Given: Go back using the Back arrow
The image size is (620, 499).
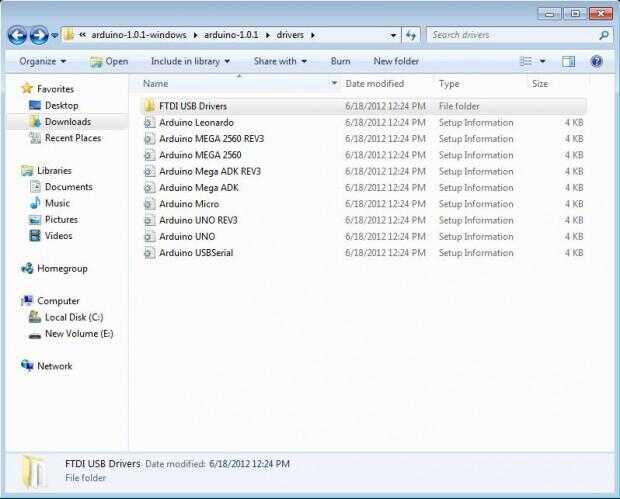Looking at the screenshot, I should click(x=17, y=35).
